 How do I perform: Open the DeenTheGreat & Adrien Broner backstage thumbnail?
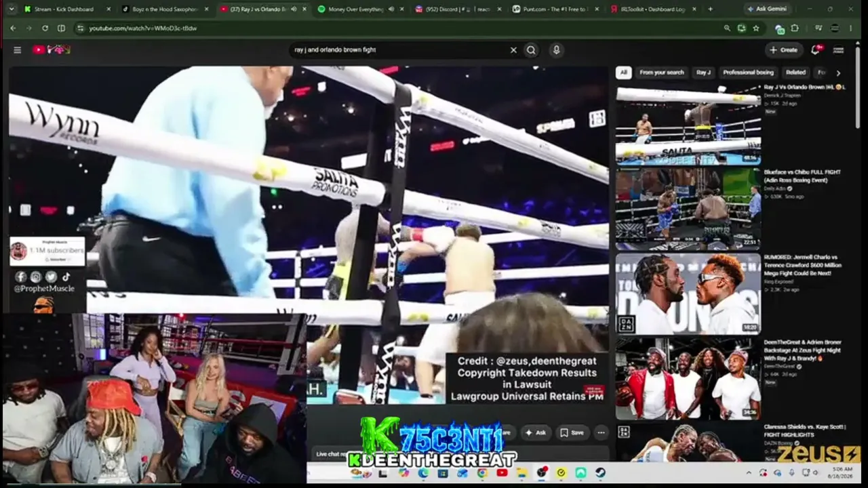pyautogui.click(x=688, y=379)
